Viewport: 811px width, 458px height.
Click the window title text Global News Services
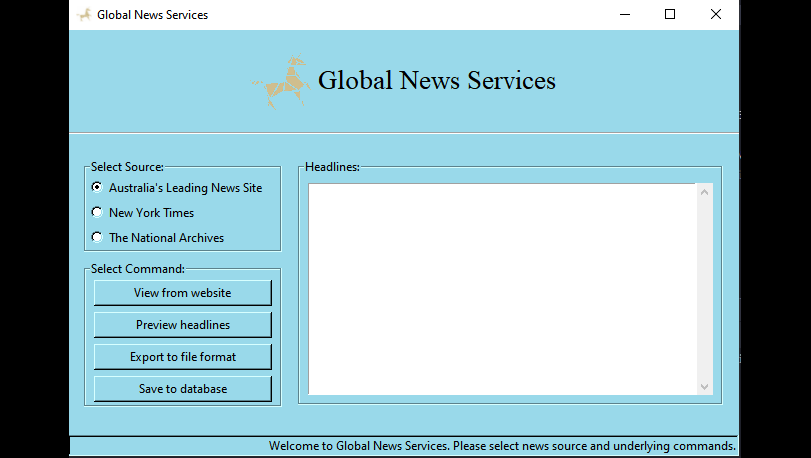pyautogui.click(x=153, y=15)
